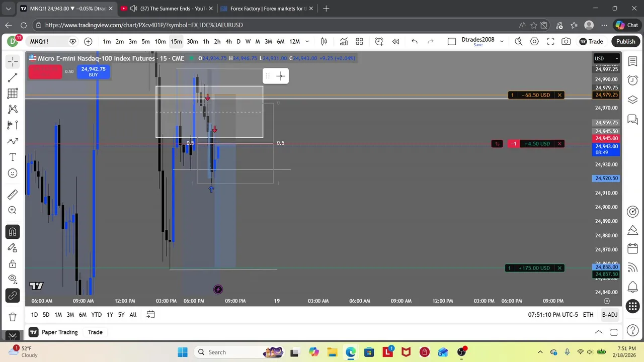Open the alerts panel clock icon

click(x=633, y=80)
